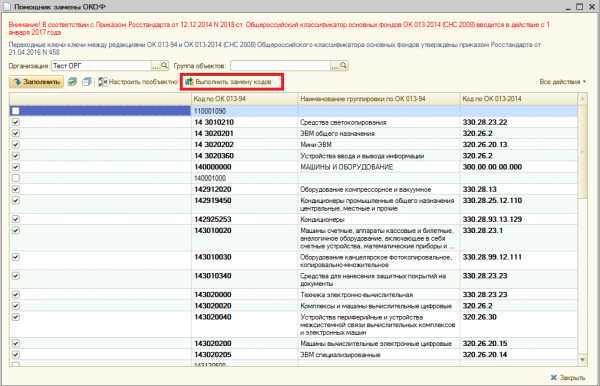Screen dimensions: 600x386
Task: Click table scrollbar down arrow
Action: click(582, 359)
